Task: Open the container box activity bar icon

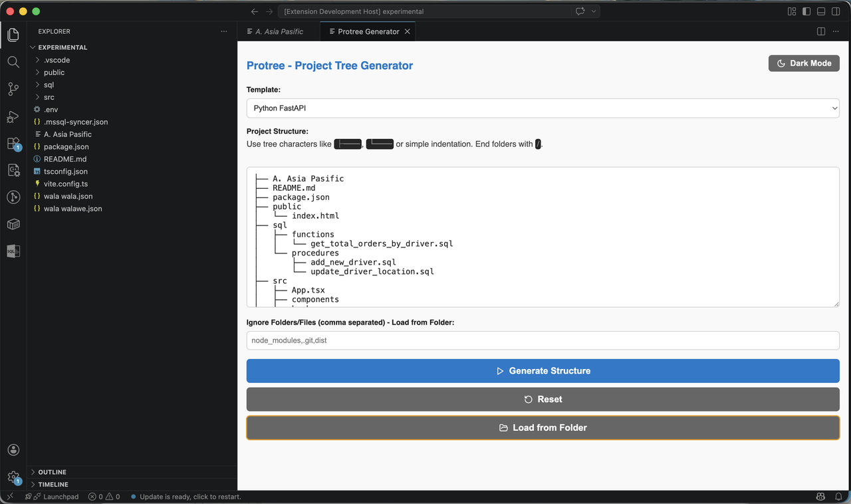Action: coord(13,224)
